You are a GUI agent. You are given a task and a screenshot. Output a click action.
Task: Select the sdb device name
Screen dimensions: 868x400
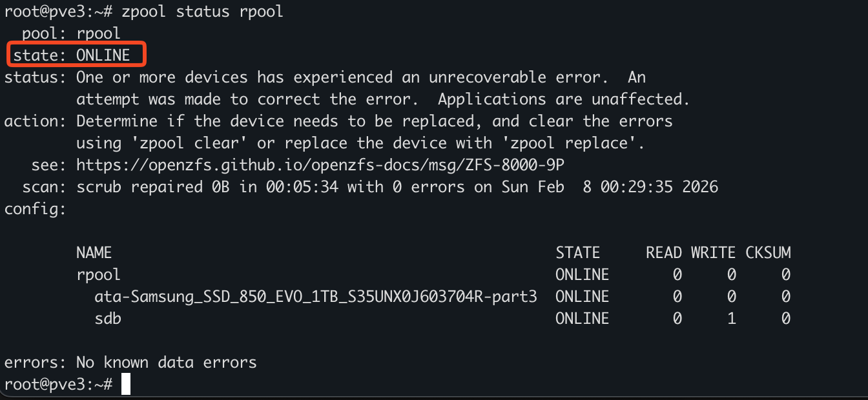pyautogui.click(x=108, y=319)
